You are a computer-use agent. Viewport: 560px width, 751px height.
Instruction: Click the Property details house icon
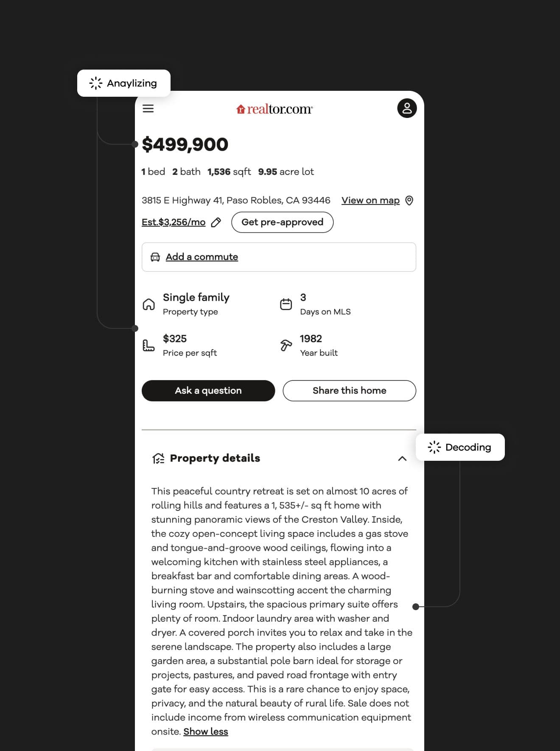pos(158,458)
